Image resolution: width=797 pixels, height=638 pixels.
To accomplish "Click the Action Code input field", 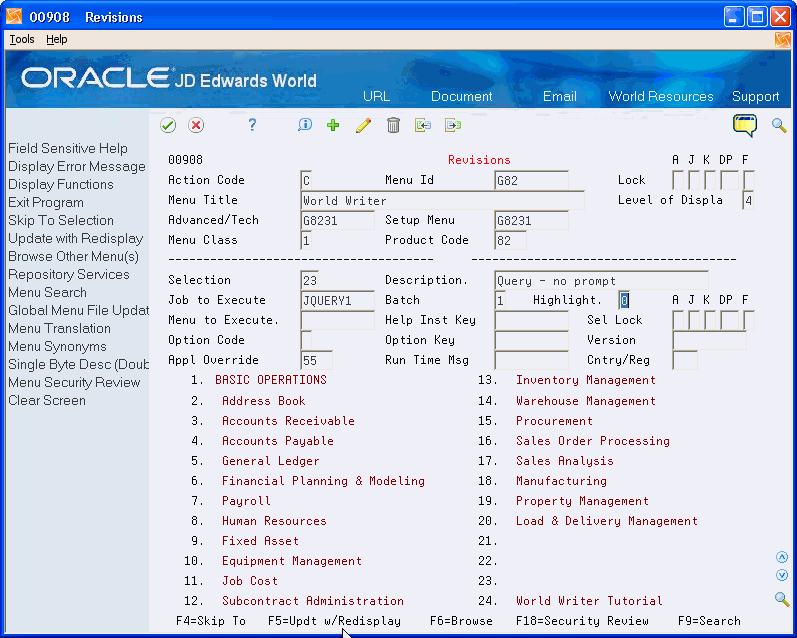I will [x=306, y=180].
